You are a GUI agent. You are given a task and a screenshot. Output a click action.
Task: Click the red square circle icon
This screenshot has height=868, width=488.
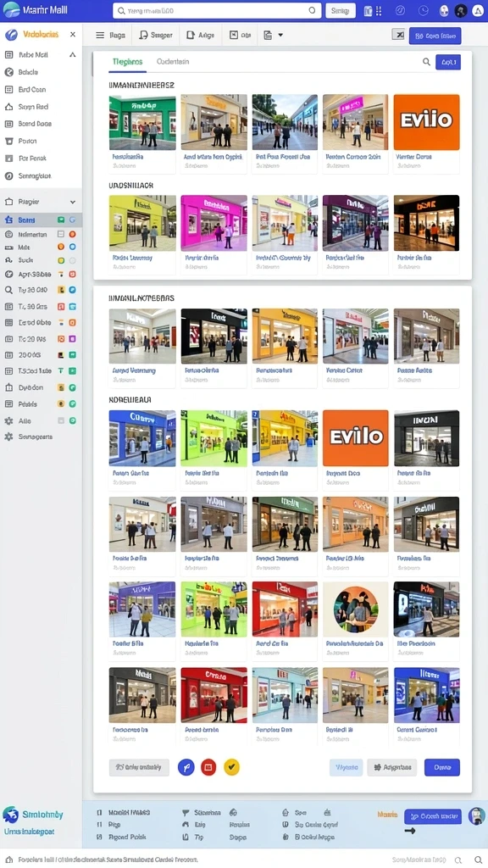pos(208,767)
